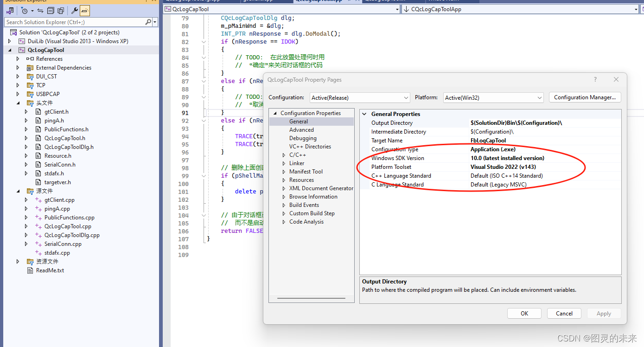Collapse the if block at line 82
Screen dimensions: 644x347
coord(204,42)
